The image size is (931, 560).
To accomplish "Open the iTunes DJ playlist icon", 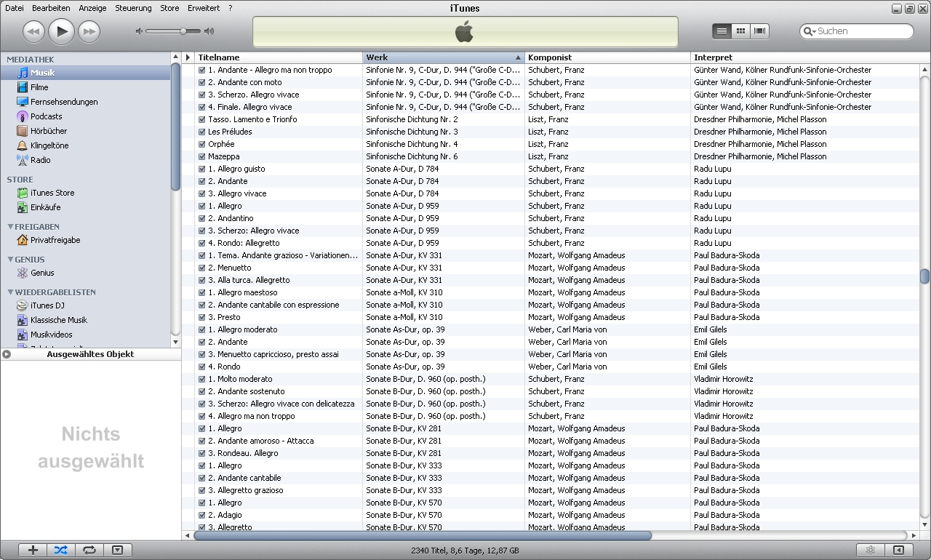I will 23,305.
